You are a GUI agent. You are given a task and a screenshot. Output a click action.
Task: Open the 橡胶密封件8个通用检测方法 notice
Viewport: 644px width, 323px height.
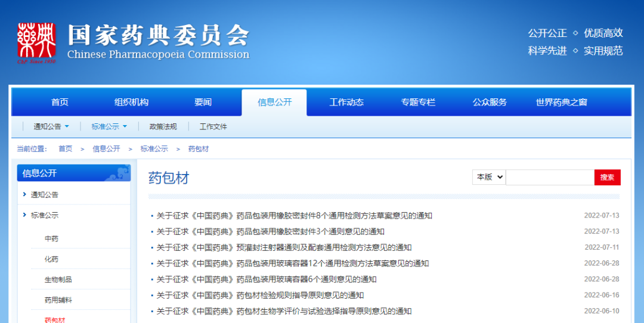tap(294, 216)
